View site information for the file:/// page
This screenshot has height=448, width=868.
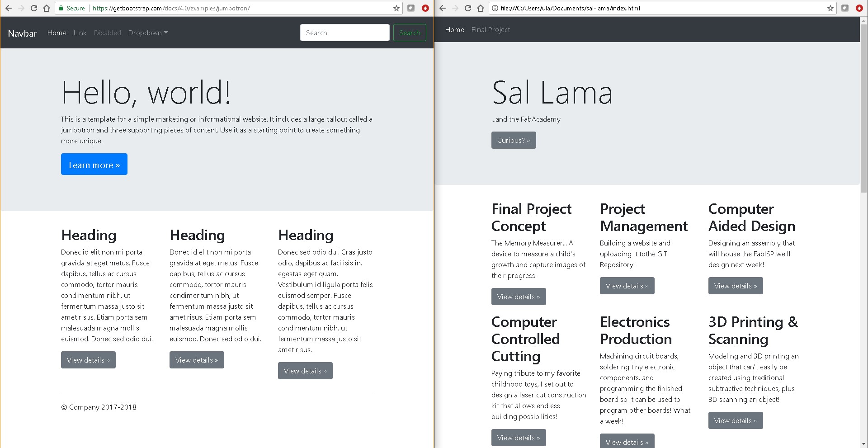click(x=495, y=8)
